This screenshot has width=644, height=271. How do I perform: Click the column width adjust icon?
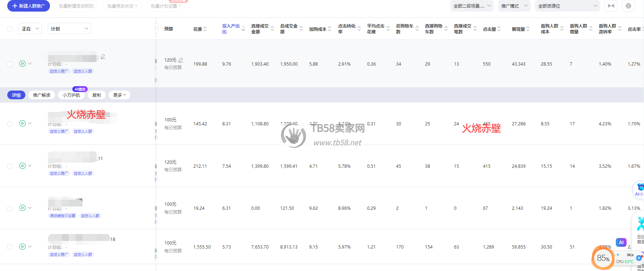coord(611,6)
